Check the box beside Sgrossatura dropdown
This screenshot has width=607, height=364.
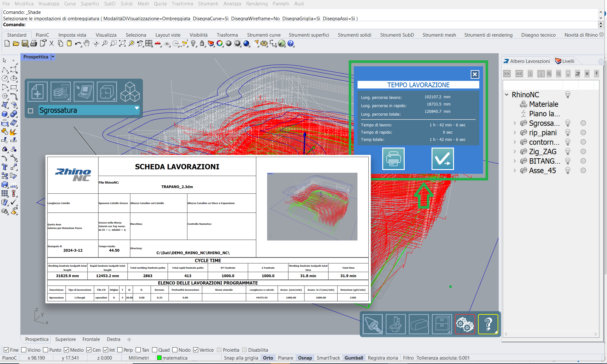click(31, 111)
